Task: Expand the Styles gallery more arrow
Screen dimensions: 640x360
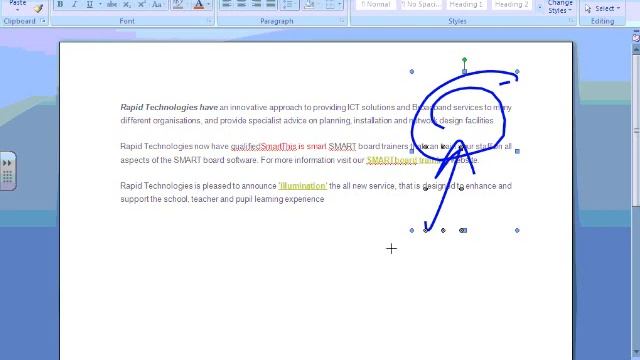Action: 540,7
